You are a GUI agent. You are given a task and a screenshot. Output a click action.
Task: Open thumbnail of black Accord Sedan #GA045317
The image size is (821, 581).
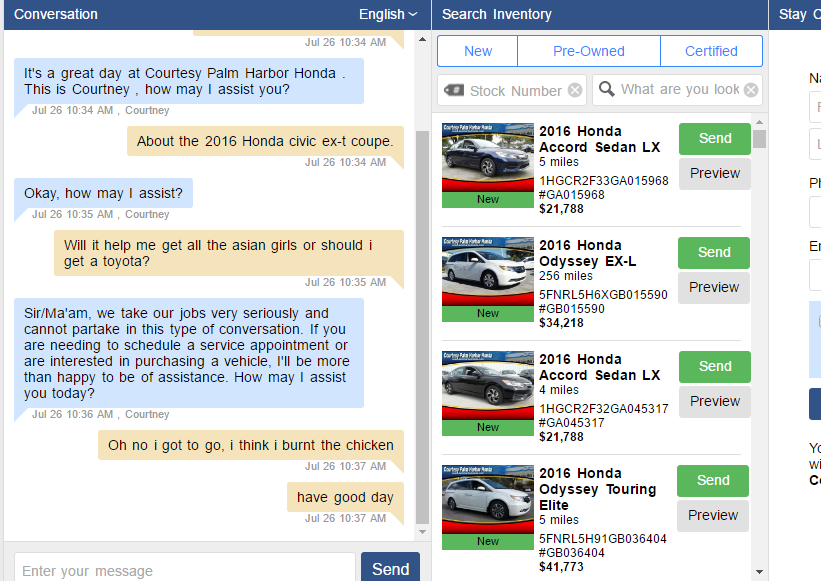(x=487, y=394)
